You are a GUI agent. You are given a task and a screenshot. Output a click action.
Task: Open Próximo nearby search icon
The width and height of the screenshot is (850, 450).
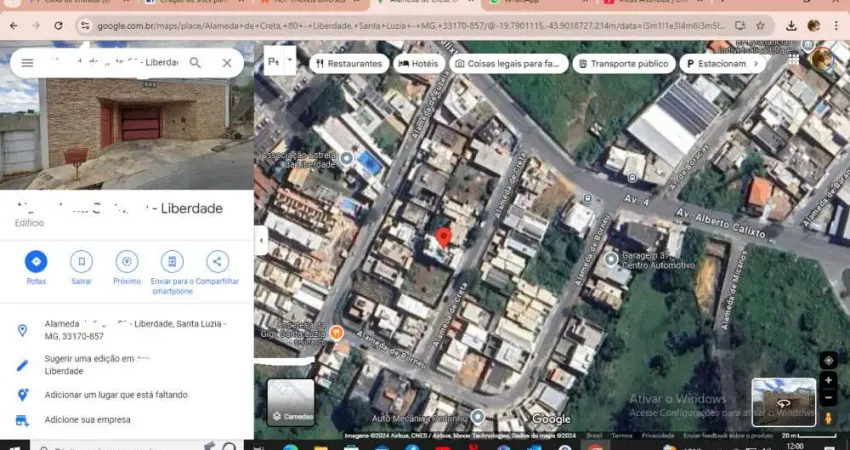coord(127,262)
